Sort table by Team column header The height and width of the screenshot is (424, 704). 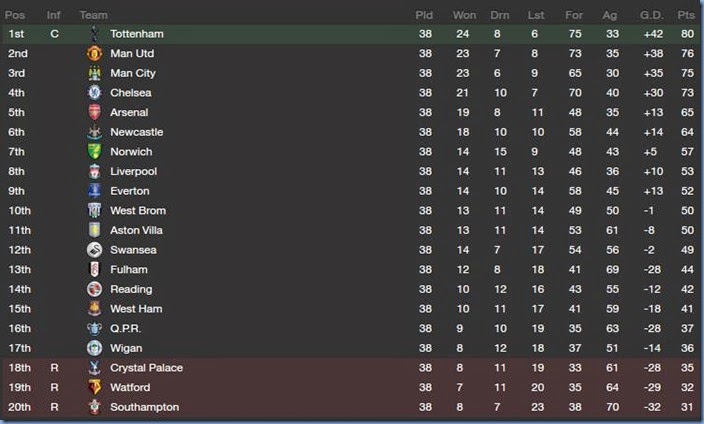93,15
